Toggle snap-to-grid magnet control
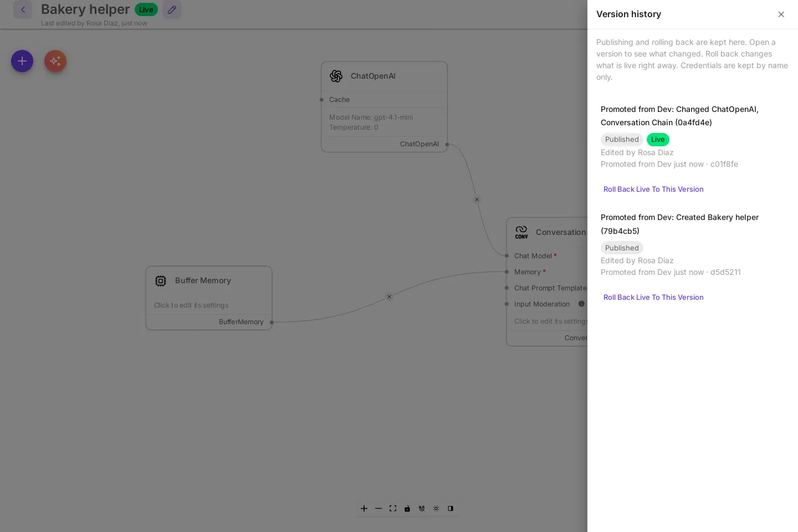The height and width of the screenshot is (532, 798). 422,508
